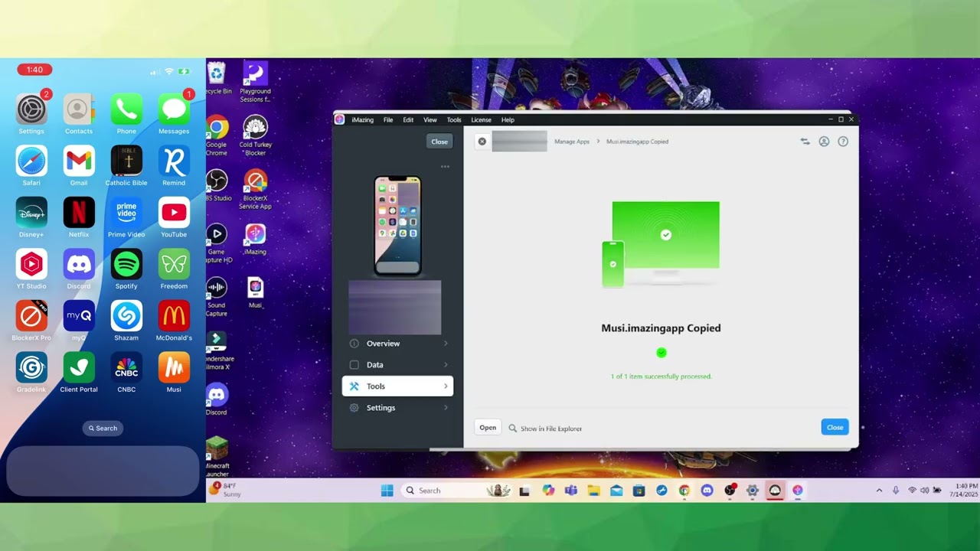Open the iMazing desktop shortcut
The height and width of the screenshot is (551, 980).
(255, 240)
